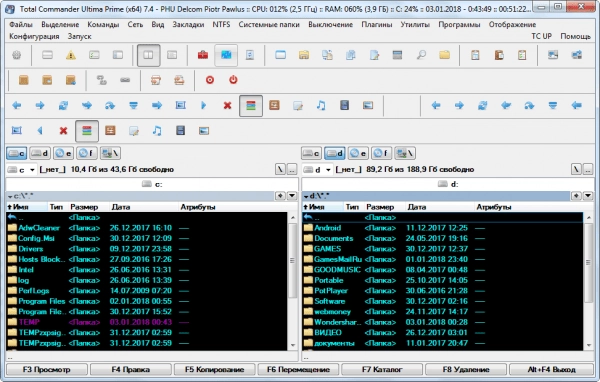Open the Файлы menu
This screenshot has width=600, height=382.
coord(21,24)
